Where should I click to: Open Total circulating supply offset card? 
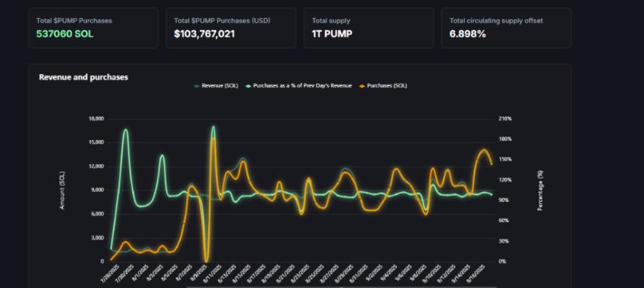point(506,28)
